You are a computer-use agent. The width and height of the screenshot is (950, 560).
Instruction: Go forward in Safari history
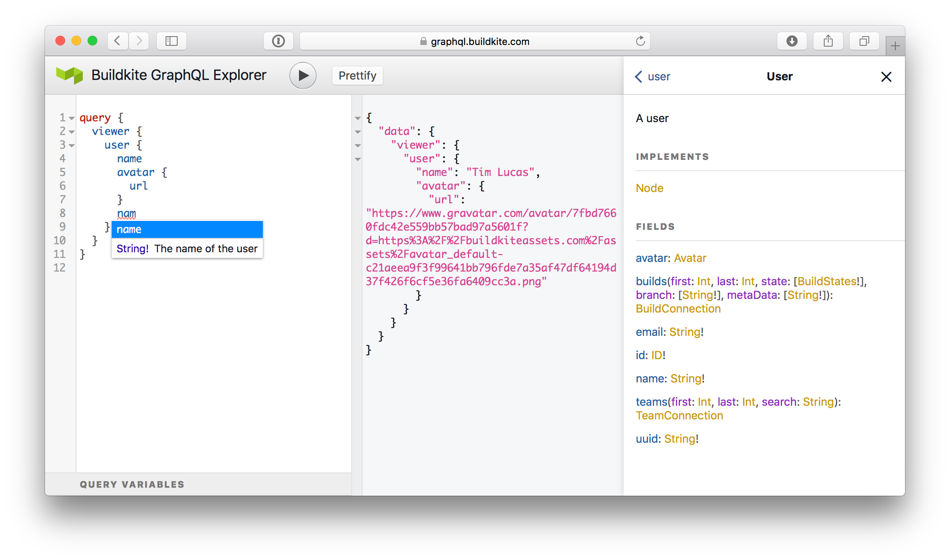[x=139, y=41]
